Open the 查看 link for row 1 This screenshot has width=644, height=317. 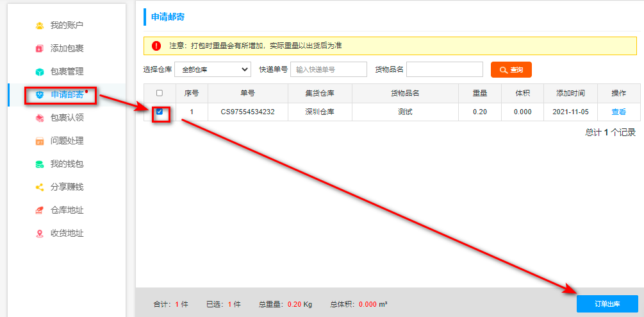point(618,112)
